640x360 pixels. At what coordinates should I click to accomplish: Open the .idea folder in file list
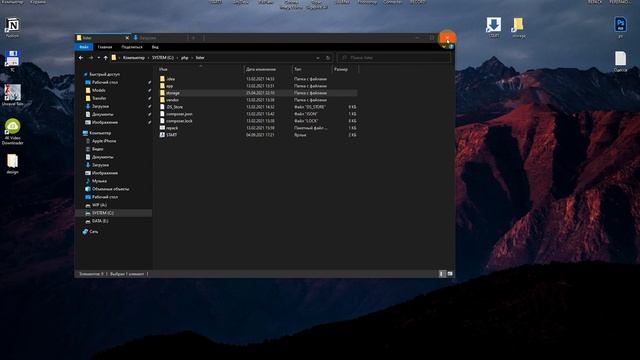coord(167,79)
